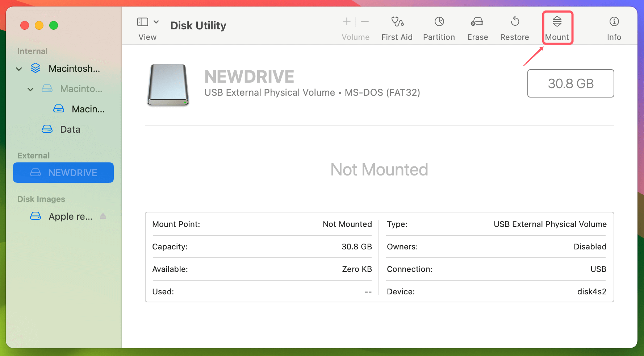This screenshot has height=356, width=644.
Task: Click the 30.8 GB capacity indicator
Action: pos(570,83)
